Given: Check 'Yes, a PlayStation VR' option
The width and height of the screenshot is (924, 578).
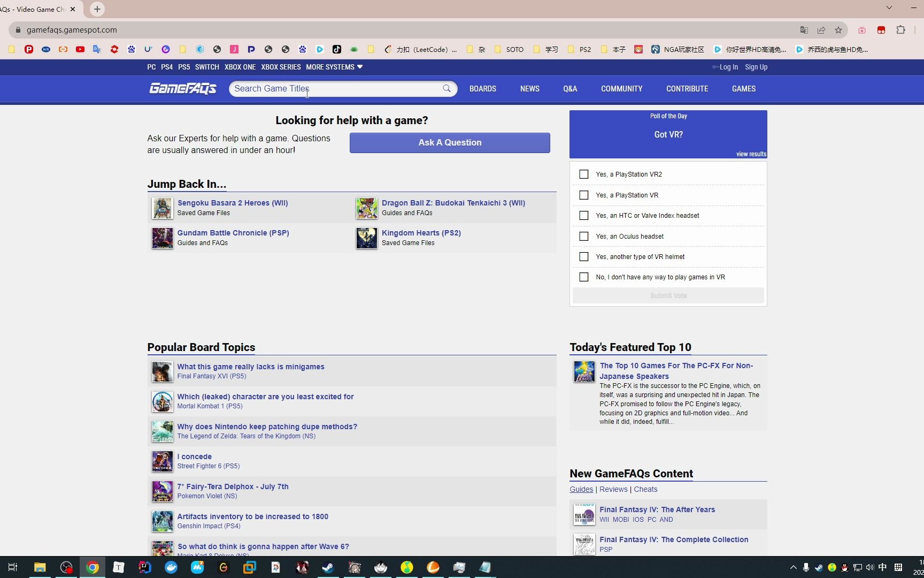Looking at the screenshot, I should point(584,195).
